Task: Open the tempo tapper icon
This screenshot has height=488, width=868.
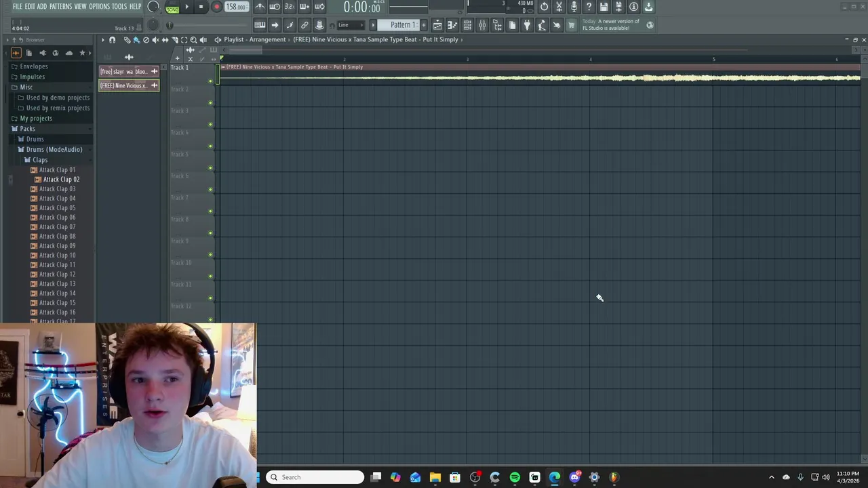Action: 542,25
